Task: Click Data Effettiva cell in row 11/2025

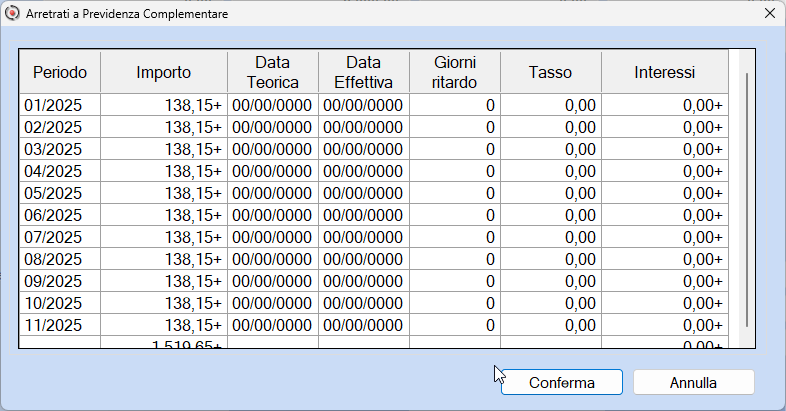Action: click(363, 326)
